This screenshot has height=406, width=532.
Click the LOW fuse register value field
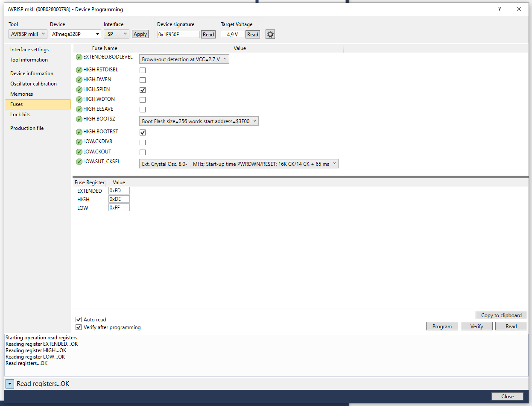tap(119, 208)
